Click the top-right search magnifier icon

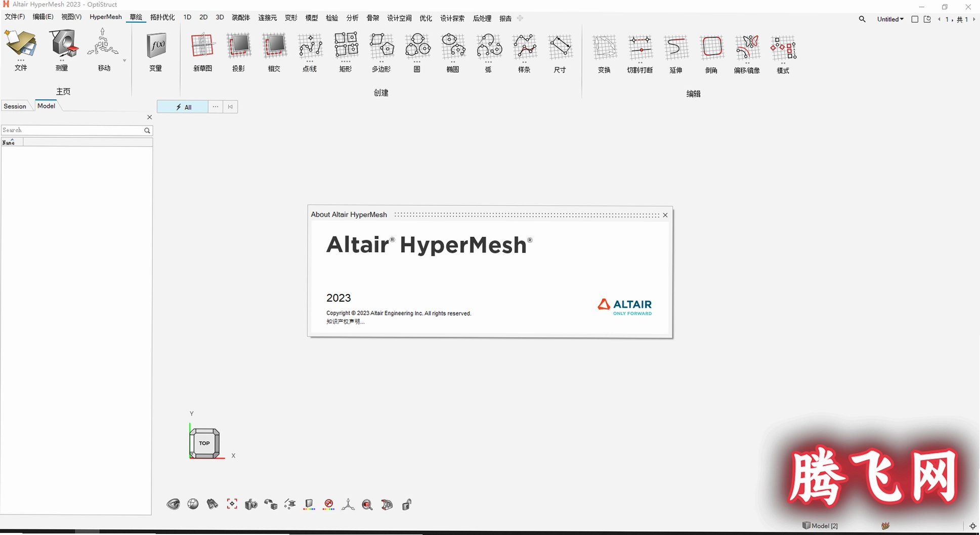(x=862, y=19)
